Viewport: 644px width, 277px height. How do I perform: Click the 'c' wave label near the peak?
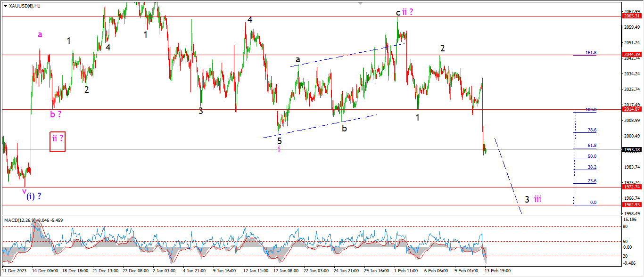click(x=398, y=13)
